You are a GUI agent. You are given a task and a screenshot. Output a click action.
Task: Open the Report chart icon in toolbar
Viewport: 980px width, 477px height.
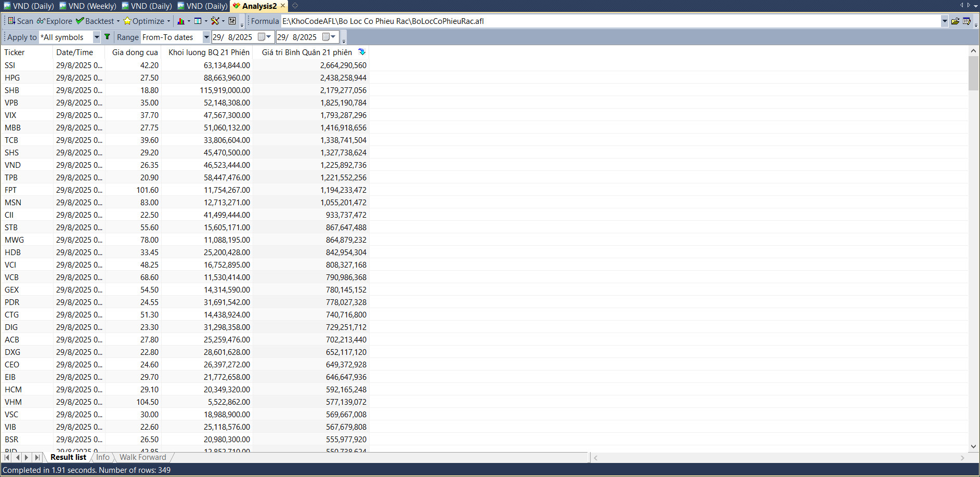coord(181,21)
